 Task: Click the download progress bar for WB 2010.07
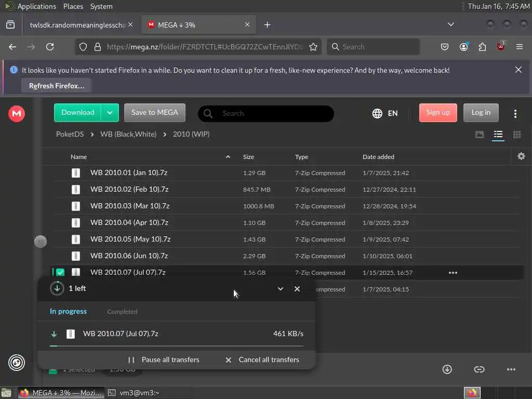(x=177, y=345)
